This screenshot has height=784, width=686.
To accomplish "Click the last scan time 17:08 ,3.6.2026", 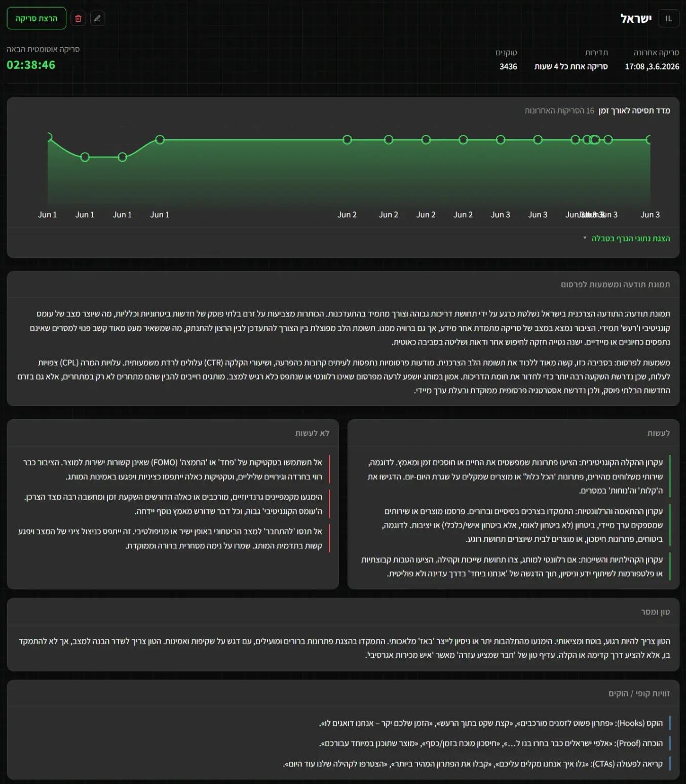I will pyautogui.click(x=652, y=66).
